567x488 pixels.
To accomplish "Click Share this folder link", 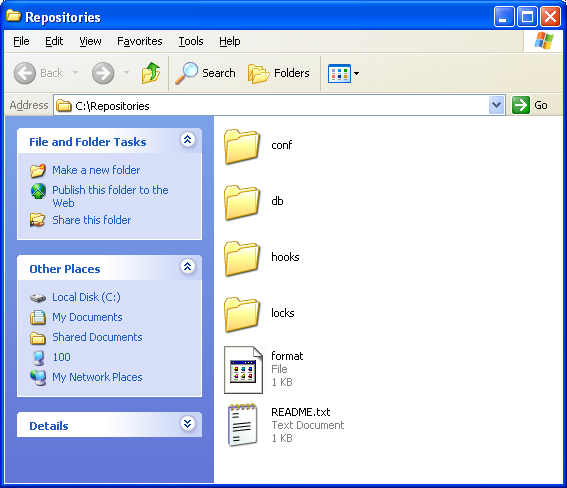I will point(91,220).
